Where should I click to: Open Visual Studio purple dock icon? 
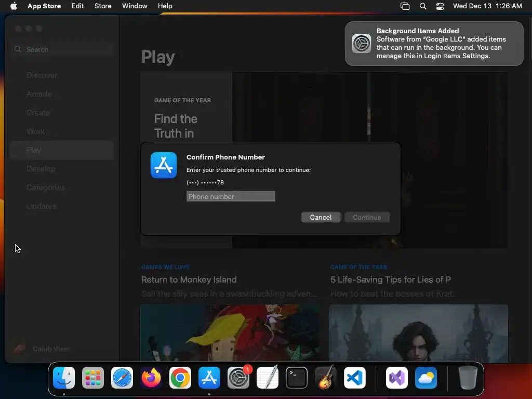[396, 378]
